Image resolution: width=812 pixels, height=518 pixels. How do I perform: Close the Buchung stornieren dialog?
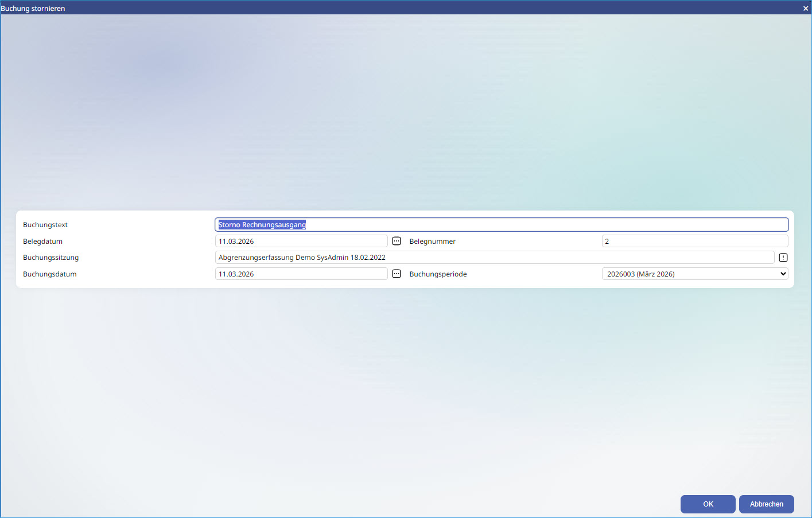click(806, 8)
